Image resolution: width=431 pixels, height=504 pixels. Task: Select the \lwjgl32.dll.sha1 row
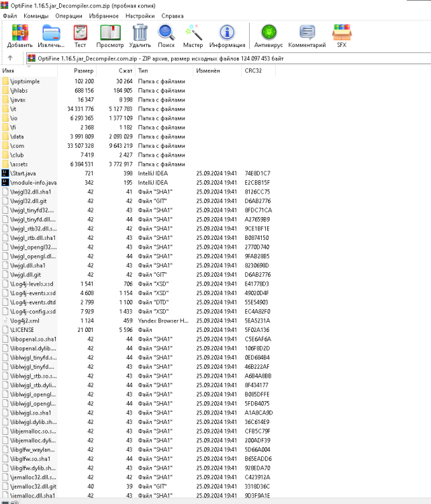(x=138, y=192)
